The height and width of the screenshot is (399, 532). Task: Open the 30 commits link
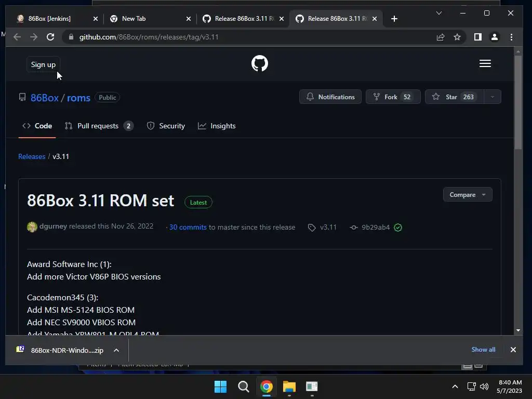[188, 228]
